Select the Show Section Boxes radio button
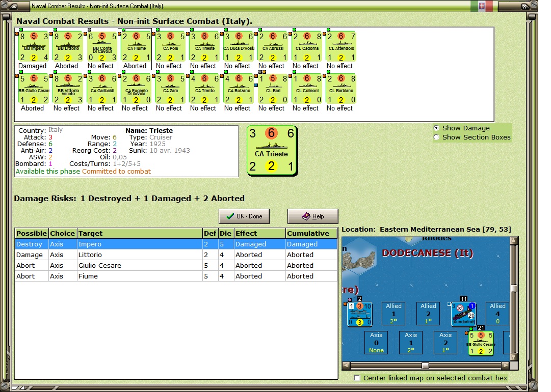 tap(436, 137)
